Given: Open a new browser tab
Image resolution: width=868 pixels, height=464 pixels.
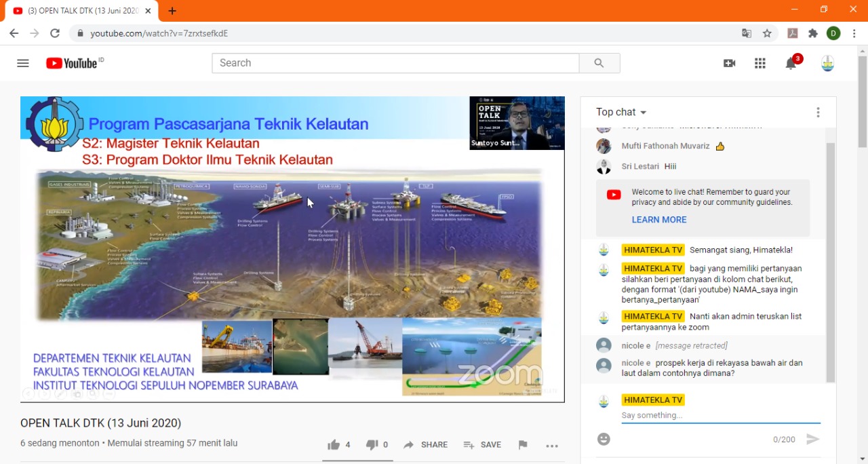Looking at the screenshot, I should coord(172,11).
